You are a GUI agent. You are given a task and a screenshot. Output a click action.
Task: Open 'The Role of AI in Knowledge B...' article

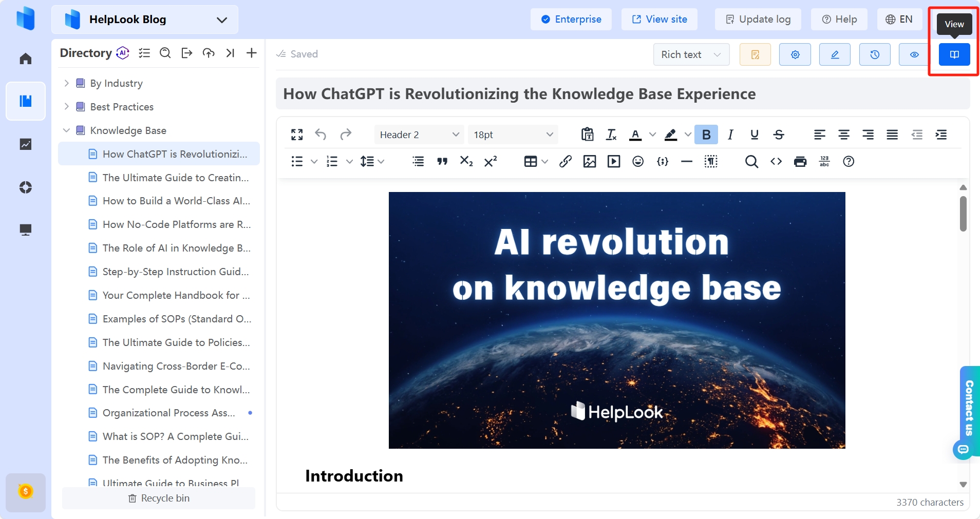pyautogui.click(x=176, y=248)
